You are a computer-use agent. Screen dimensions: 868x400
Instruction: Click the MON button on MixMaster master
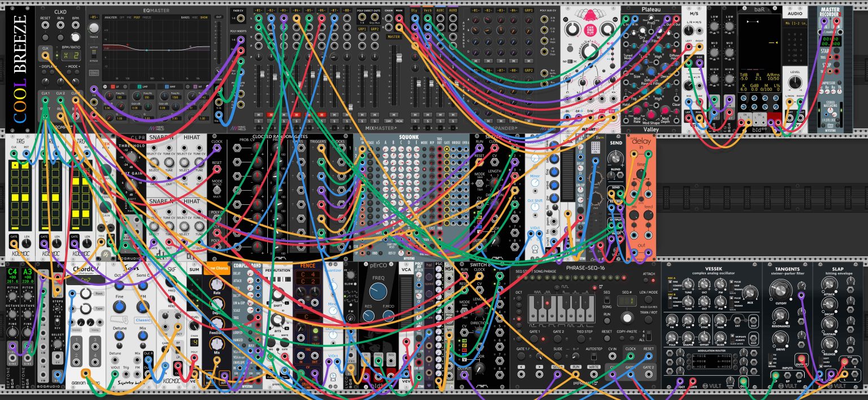coord(399,121)
